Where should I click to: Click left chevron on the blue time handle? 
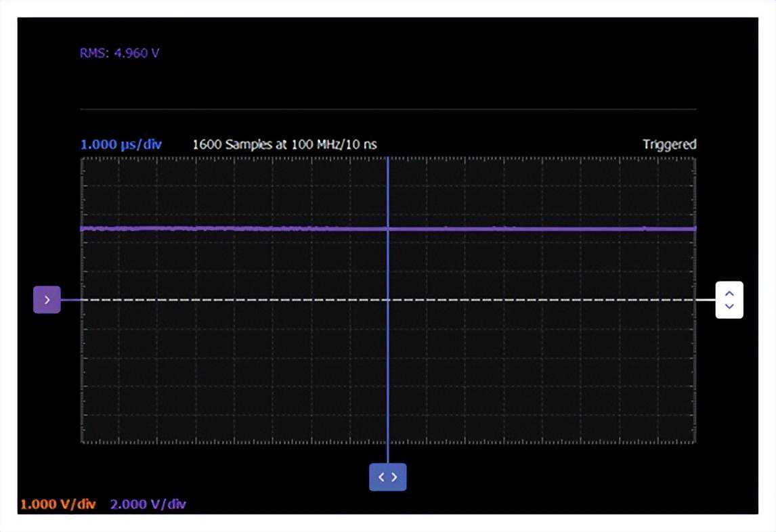(381, 477)
